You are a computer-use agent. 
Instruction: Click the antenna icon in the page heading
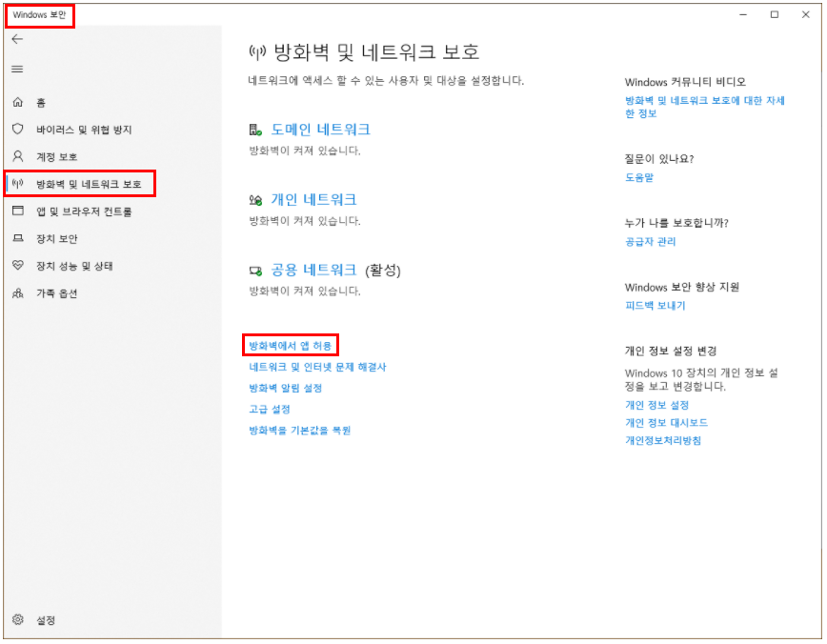click(257, 52)
